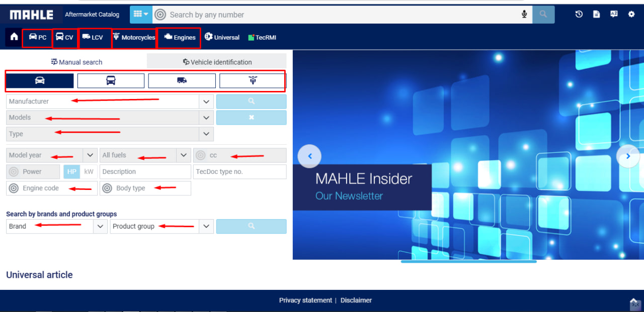
Task: Select the passenger car vehicle type button
Action: 40,80
